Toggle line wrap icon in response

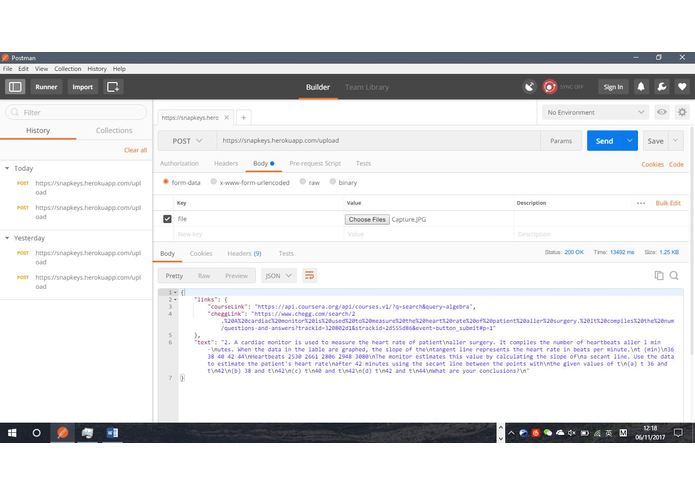pyautogui.click(x=309, y=276)
